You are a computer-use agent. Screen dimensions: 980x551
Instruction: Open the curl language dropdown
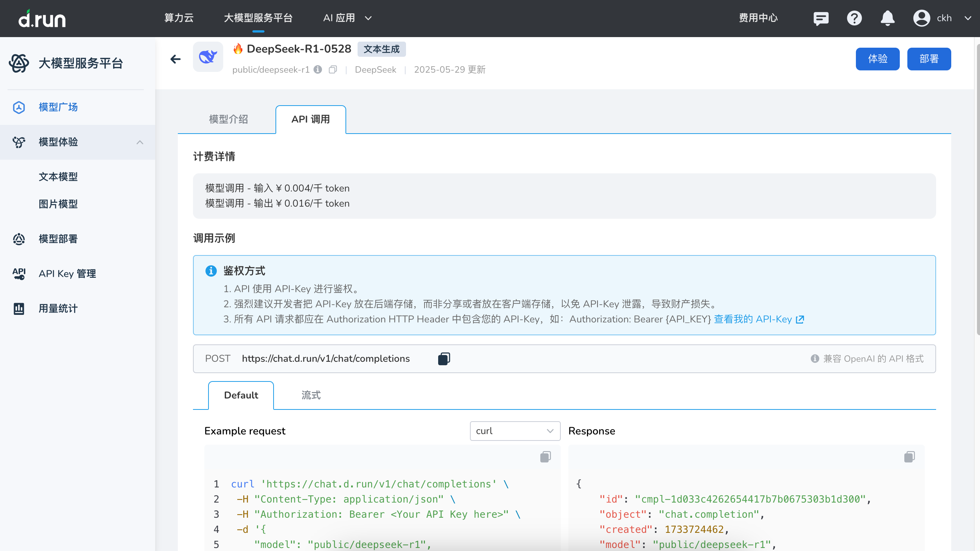515,431
